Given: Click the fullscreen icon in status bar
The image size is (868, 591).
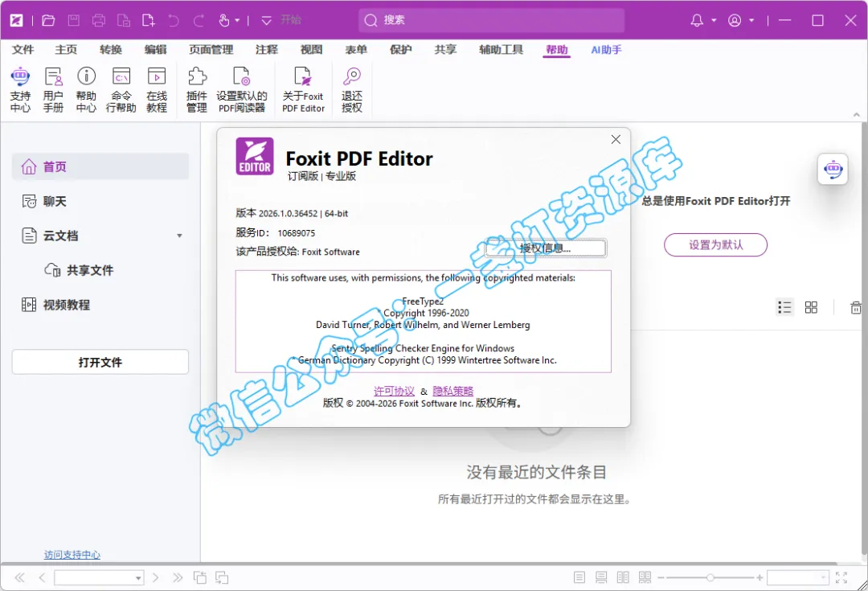Looking at the screenshot, I should (x=841, y=577).
